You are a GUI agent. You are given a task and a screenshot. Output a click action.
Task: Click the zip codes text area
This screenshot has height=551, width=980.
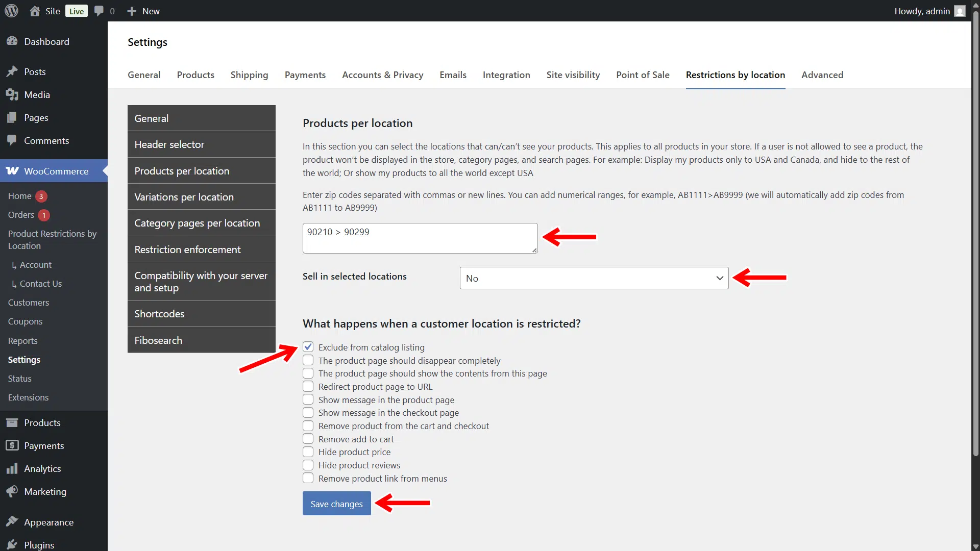coord(420,238)
